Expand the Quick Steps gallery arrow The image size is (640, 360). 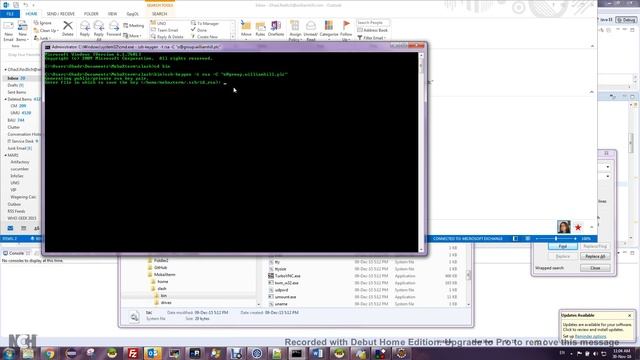(x=233, y=37)
